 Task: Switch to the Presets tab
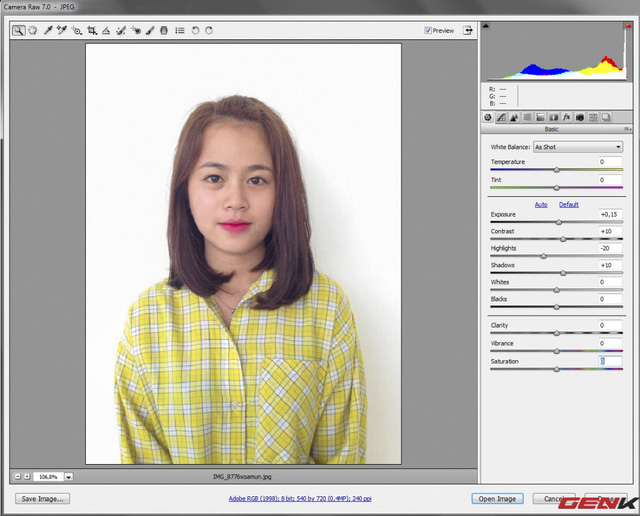click(593, 118)
